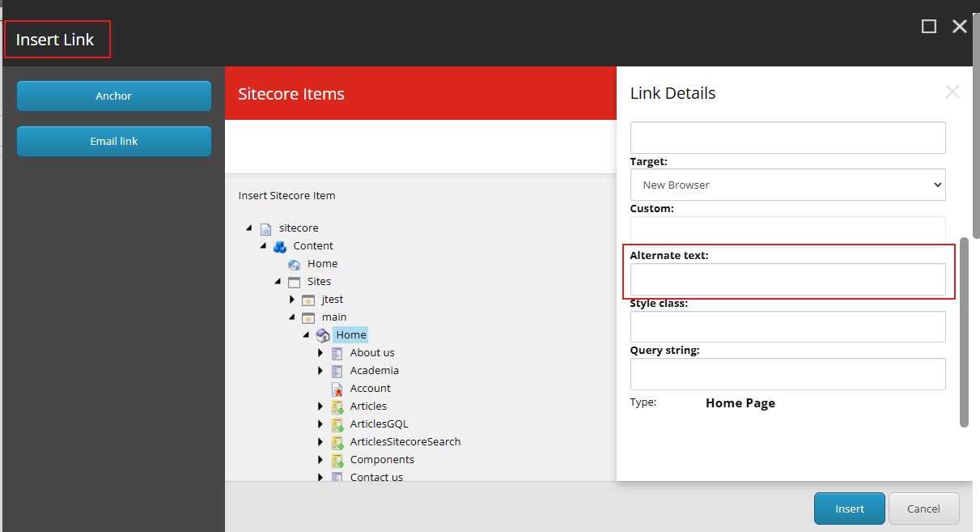Screen dimensions: 980x532
Task: Open the Target dropdown
Action: tap(787, 185)
